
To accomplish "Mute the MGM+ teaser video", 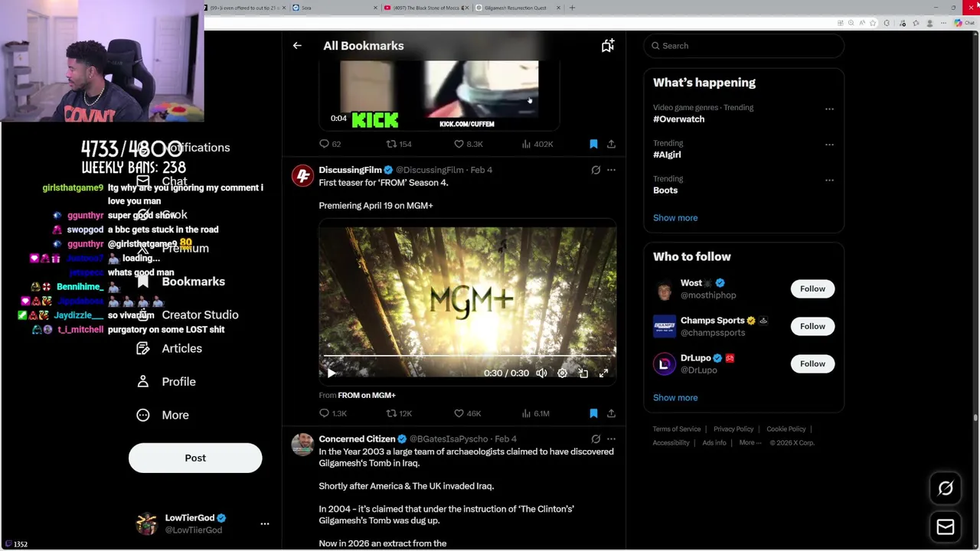I will tap(541, 373).
